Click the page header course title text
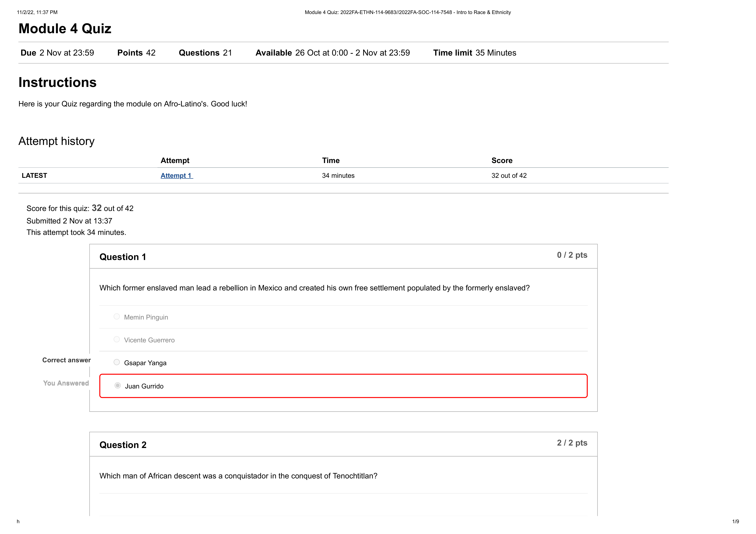The height and width of the screenshot is (534, 756). tap(408, 12)
